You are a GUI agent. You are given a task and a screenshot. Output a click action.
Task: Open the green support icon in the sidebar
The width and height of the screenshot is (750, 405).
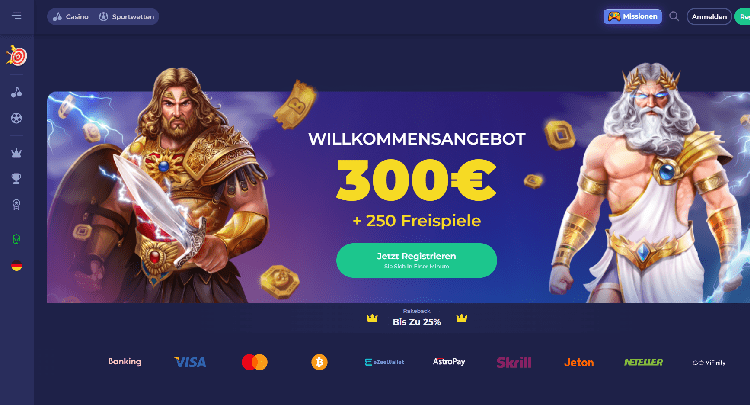[x=17, y=239]
